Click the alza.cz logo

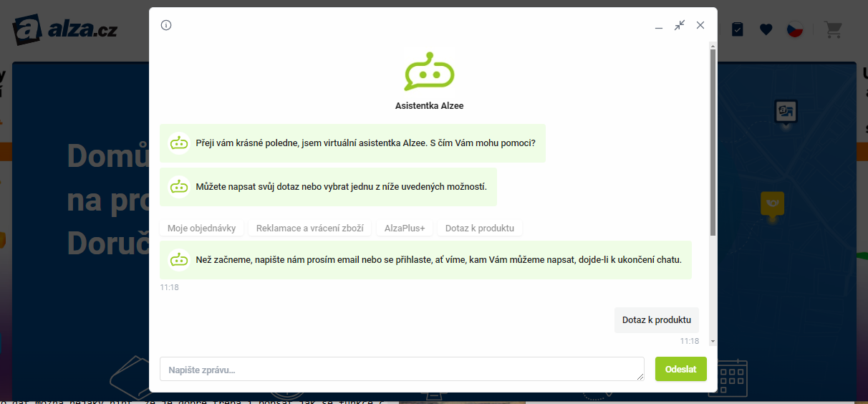(x=64, y=29)
